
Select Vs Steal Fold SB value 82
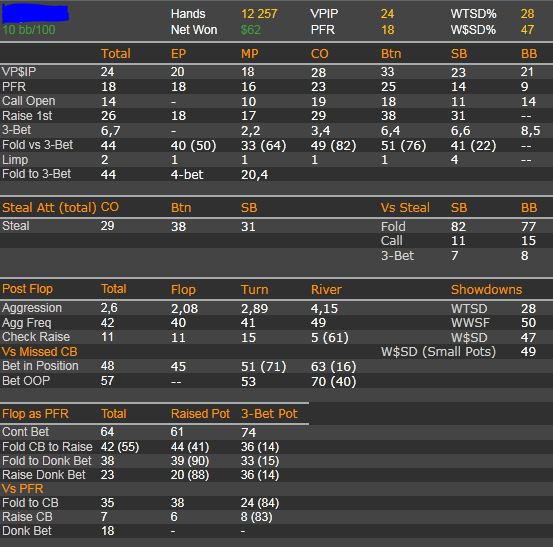coord(458,226)
